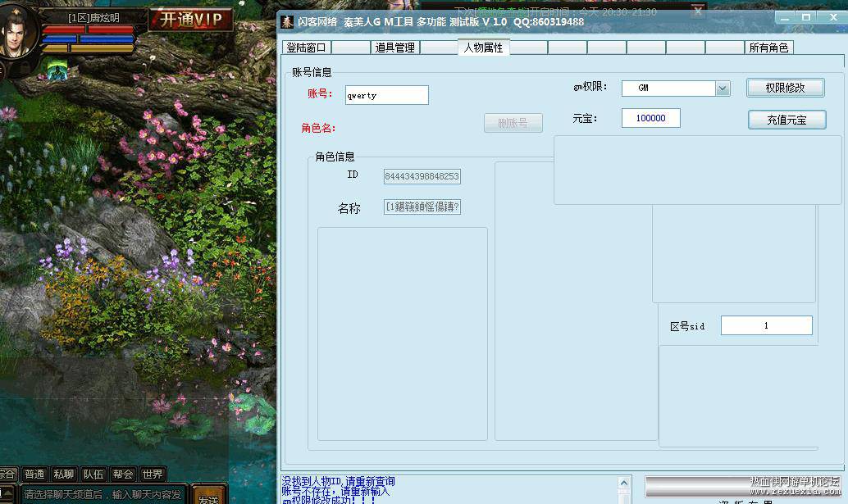This screenshot has width=848, height=504.
Task: Click the 区号sid input field
Action: [766, 325]
